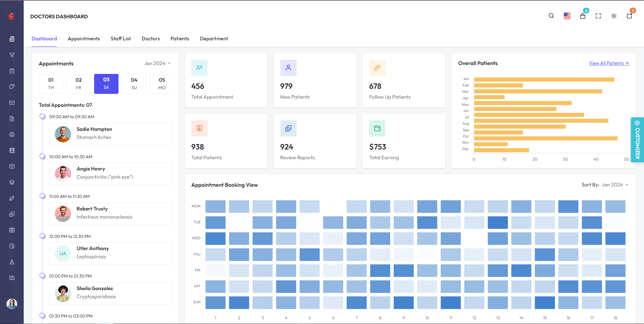The height and width of the screenshot is (324, 644).
Task: Toggle fullscreen mode icon
Action: point(598,16)
